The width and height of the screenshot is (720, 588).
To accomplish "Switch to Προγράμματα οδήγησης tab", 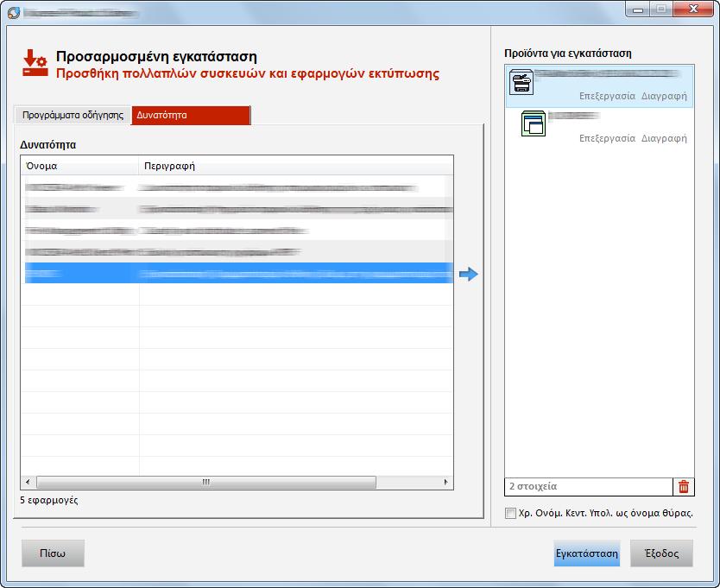I will 73,115.
